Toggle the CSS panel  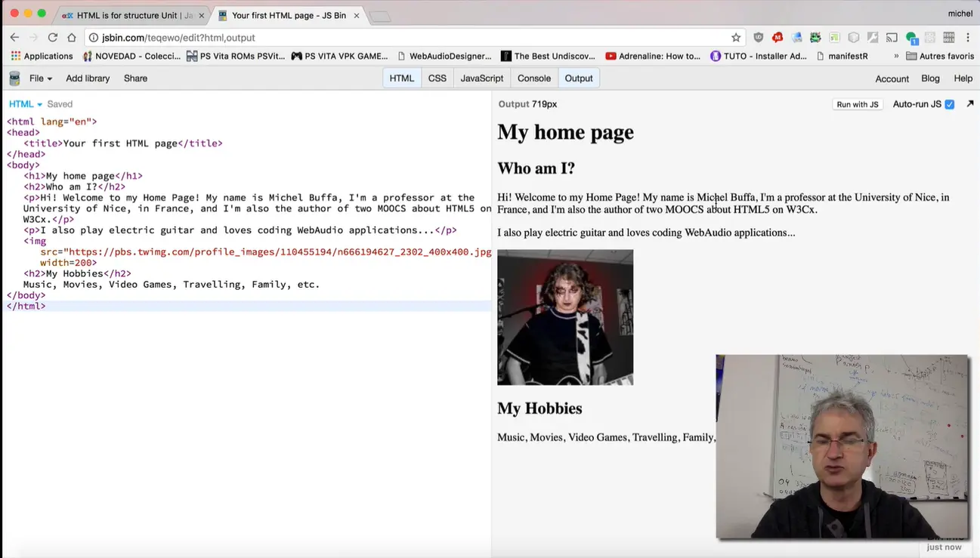(x=437, y=79)
